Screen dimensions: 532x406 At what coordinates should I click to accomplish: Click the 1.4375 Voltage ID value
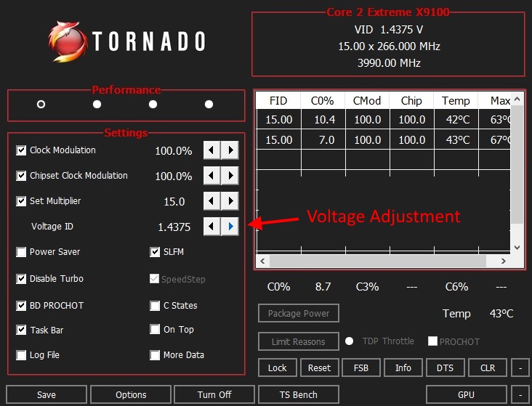pyautogui.click(x=174, y=227)
